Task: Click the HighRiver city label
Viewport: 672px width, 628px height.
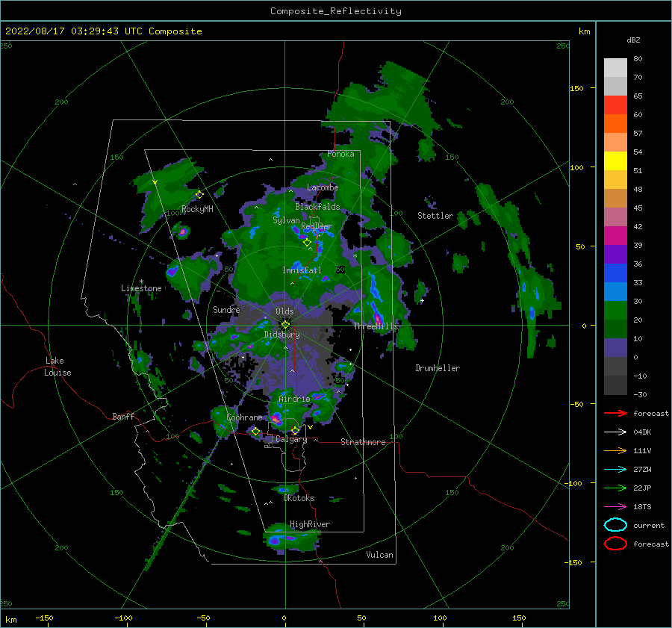Action: [x=310, y=524]
